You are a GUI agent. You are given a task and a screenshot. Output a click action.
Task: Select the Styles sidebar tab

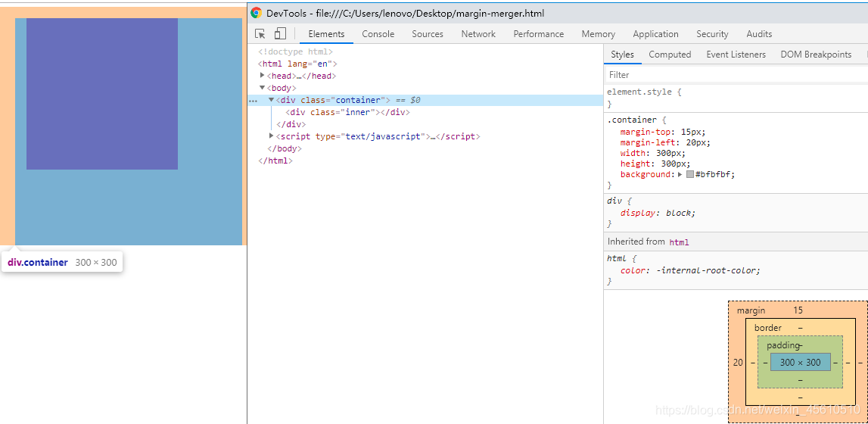[622, 55]
